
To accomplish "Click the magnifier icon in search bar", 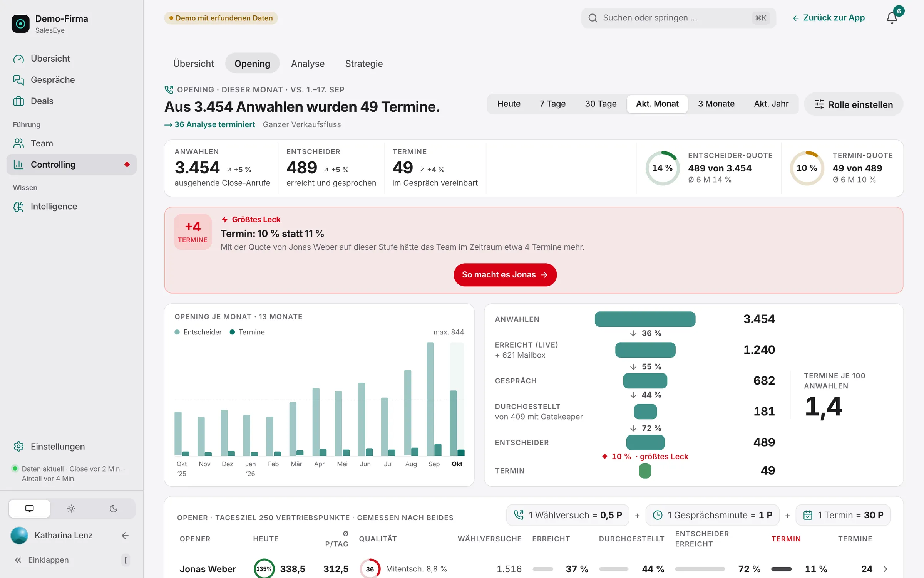I will tap(593, 18).
